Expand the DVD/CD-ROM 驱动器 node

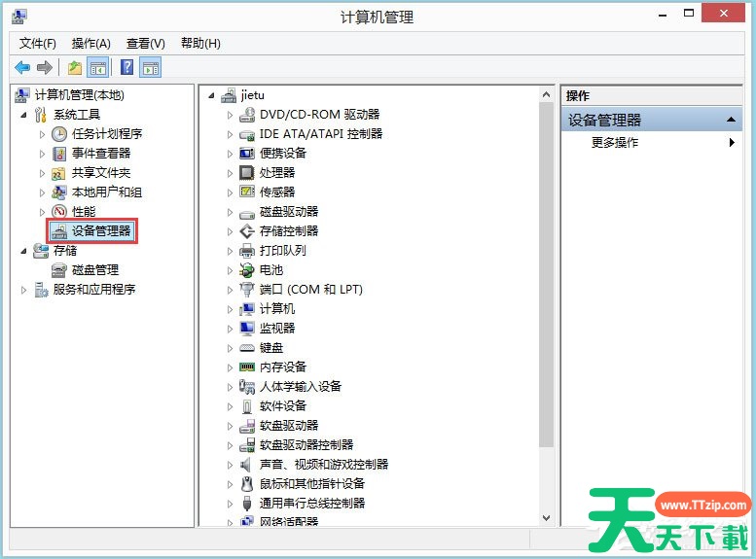click(231, 115)
